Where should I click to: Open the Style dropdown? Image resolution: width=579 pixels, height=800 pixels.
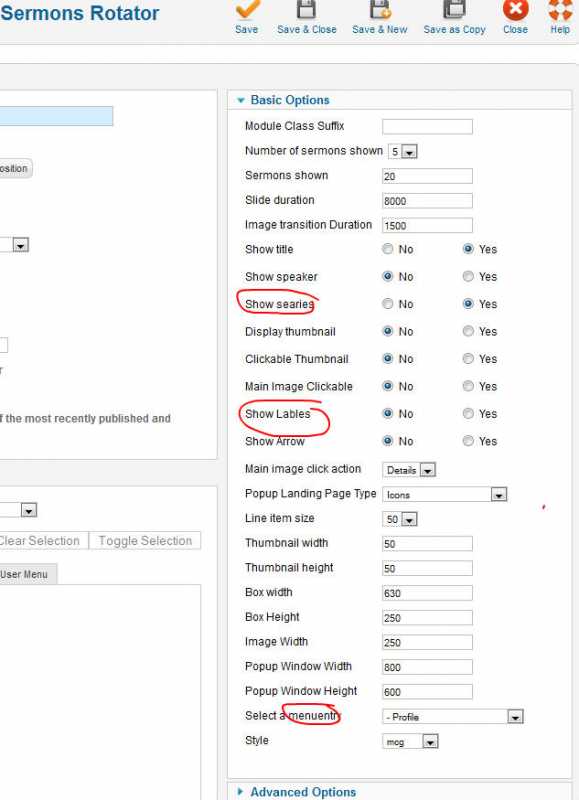pos(410,741)
